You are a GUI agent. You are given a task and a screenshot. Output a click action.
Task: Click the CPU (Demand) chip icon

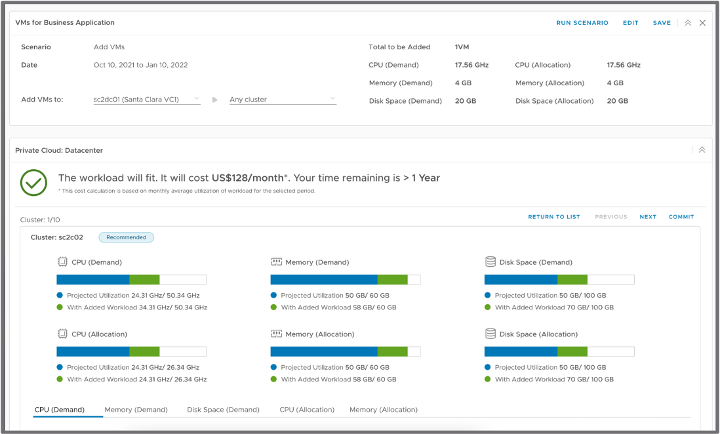pos(63,262)
